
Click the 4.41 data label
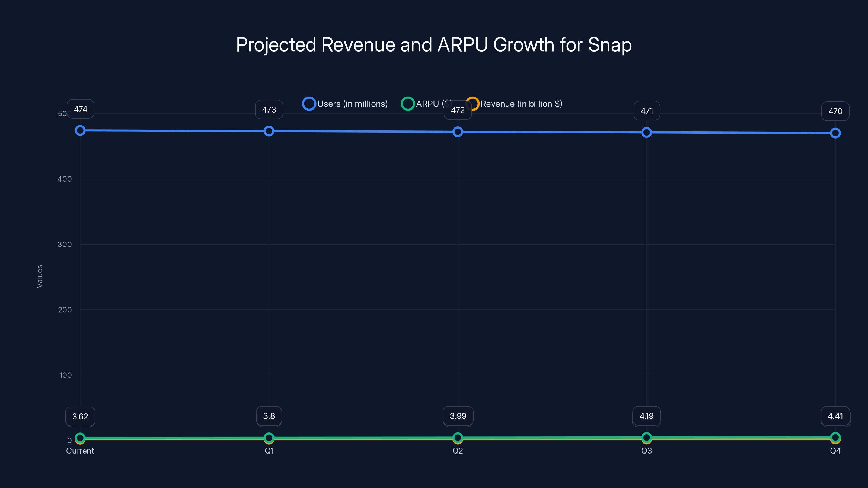point(835,416)
